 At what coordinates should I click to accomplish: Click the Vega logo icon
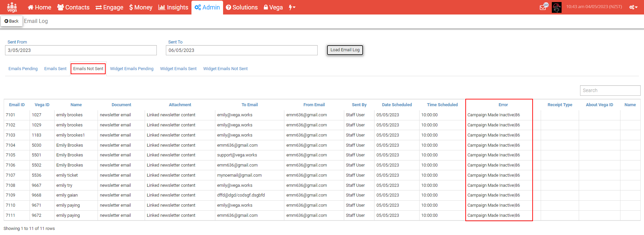[x=12, y=7]
